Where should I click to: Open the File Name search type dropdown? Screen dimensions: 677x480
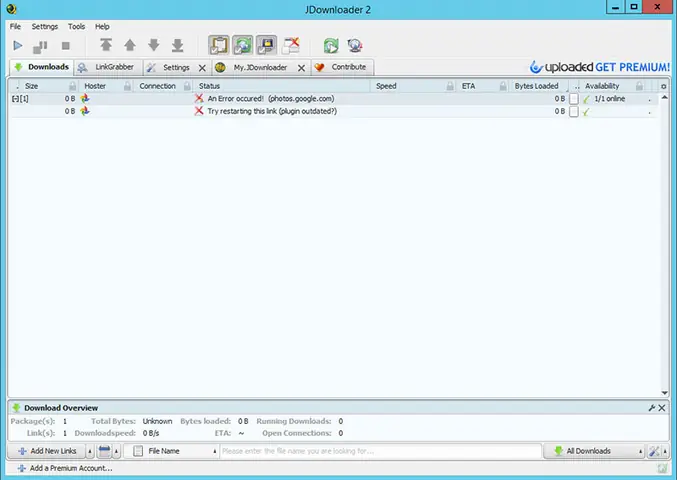pos(171,451)
